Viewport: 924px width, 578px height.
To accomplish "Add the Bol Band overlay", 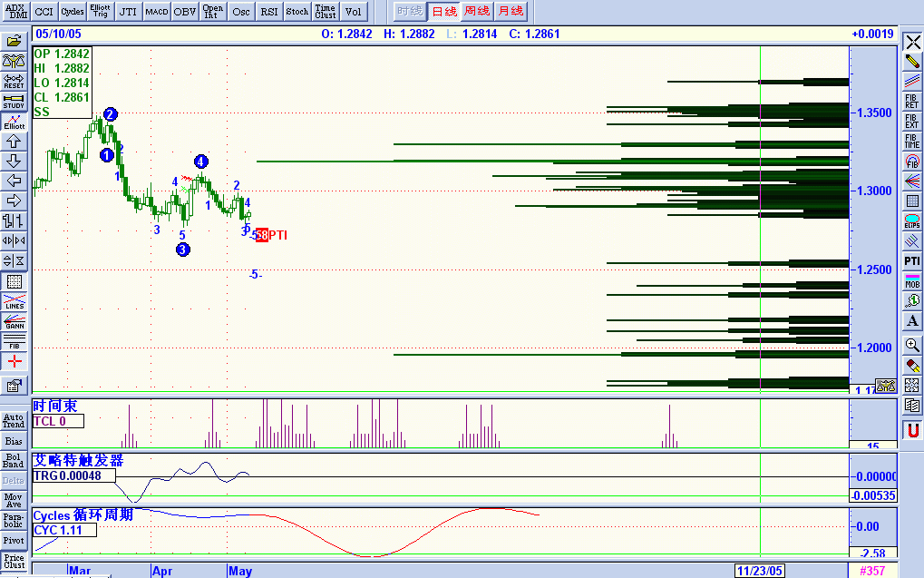I will point(15,461).
